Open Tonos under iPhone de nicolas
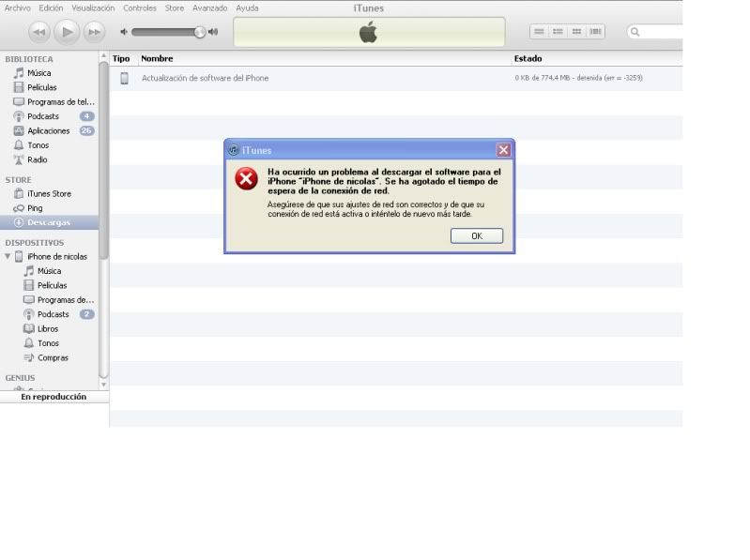 (49, 343)
